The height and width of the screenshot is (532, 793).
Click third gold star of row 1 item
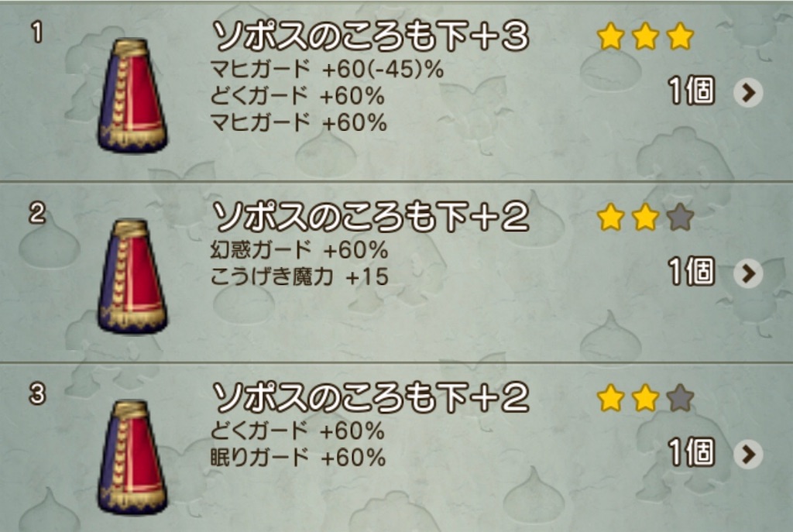[680, 37]
